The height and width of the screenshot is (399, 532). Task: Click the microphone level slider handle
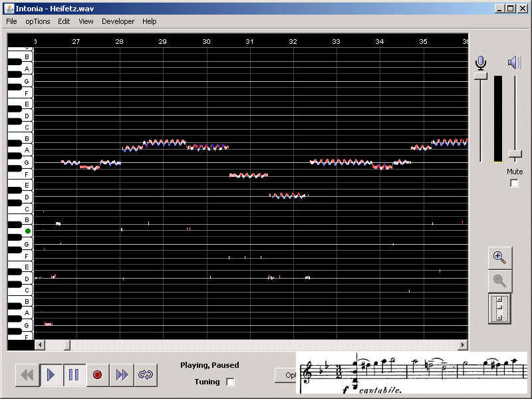point(480,76)
